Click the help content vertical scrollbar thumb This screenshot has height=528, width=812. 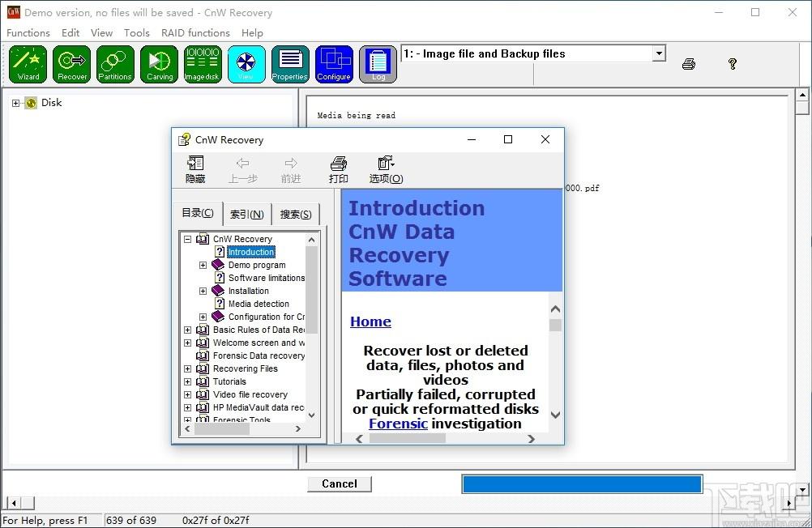(x=555, y=325)
